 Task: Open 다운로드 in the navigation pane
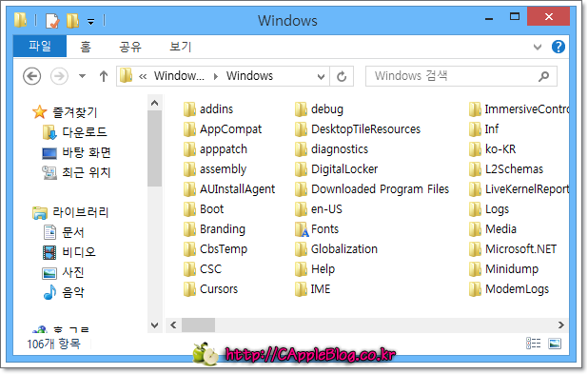(85, 132)
